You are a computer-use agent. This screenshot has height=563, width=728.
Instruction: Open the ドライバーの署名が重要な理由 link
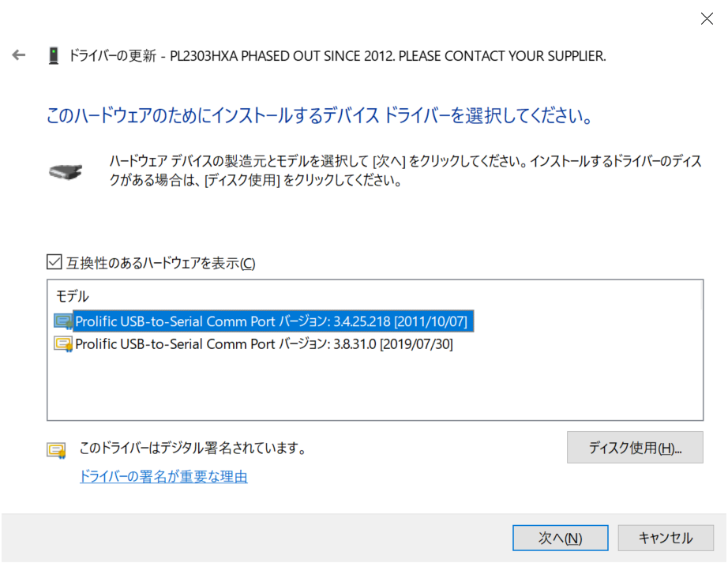click(163, 477)
